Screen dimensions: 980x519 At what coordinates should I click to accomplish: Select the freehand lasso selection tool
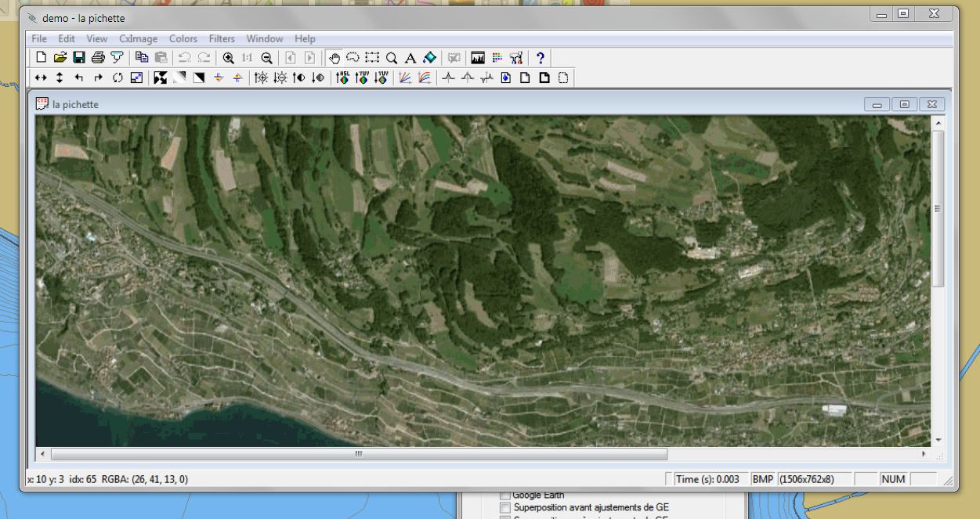click(353, 57)
